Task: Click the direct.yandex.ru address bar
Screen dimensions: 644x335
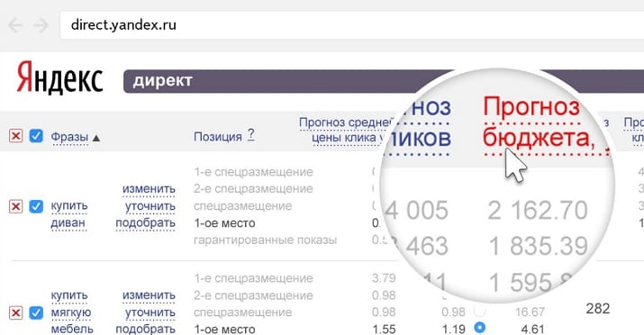Action: (x=352, y=25)
